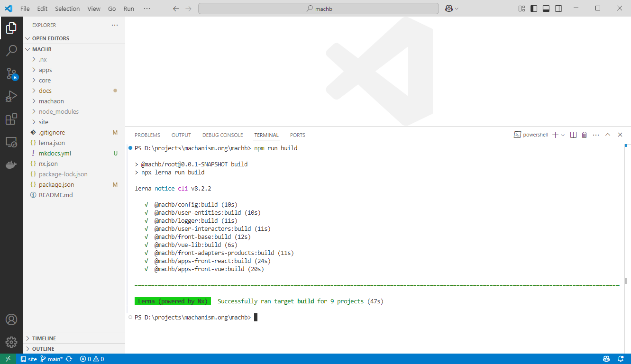Open the Go menu

[x=112, y=9]
